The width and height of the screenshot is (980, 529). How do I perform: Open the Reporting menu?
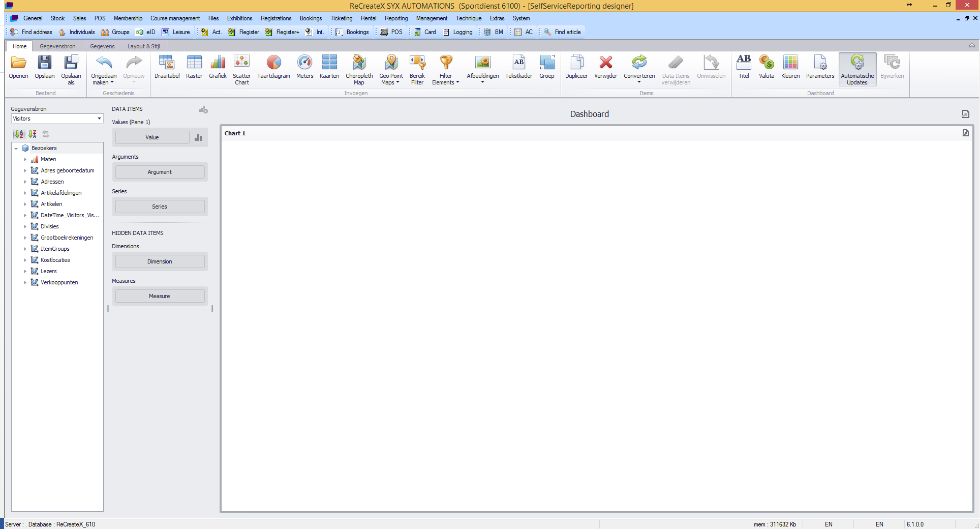[x=396, y=18]
